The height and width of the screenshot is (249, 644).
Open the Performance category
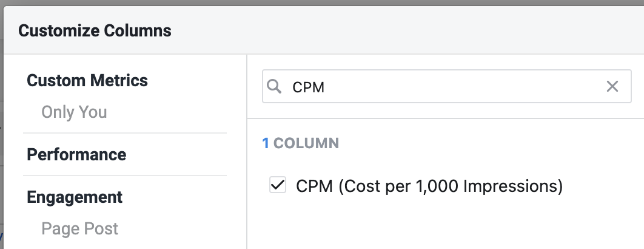(x=76, y=155)
